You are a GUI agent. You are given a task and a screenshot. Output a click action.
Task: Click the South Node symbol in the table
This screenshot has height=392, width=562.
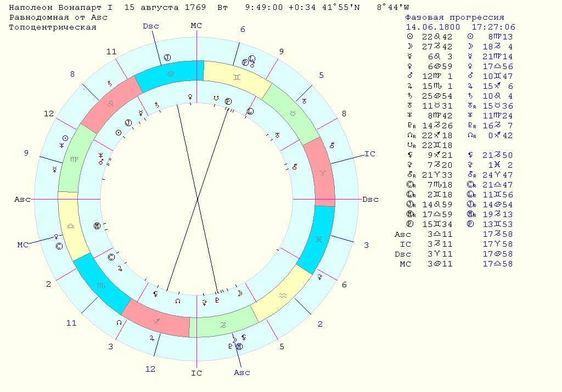pos(412,145)
